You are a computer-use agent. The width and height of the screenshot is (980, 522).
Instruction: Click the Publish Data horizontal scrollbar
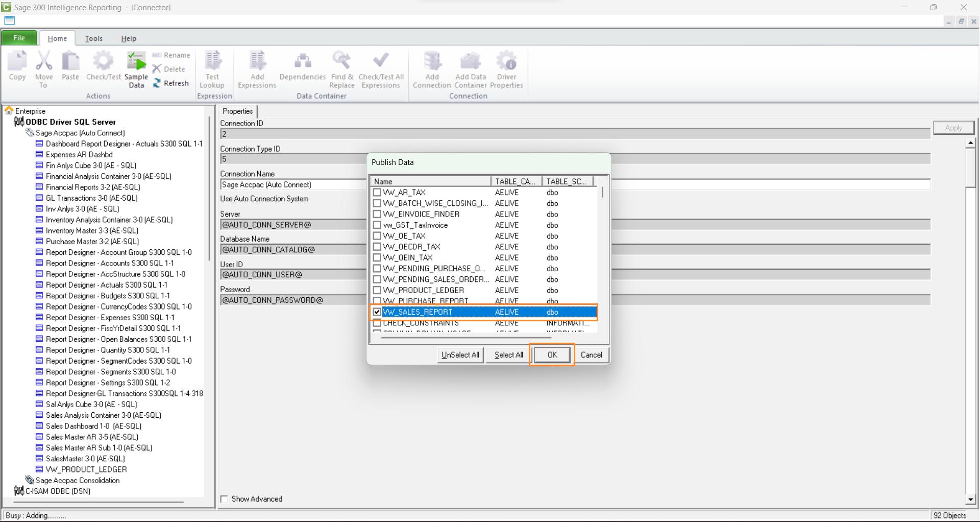point(465,338)
